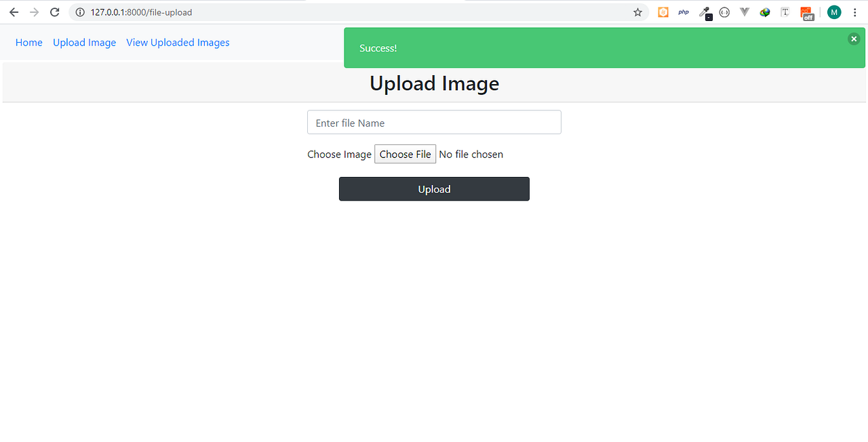Bookmark this page with the star icon
Image resolution: width=868 pixels, height=442 pixels.
pos(637,12)
